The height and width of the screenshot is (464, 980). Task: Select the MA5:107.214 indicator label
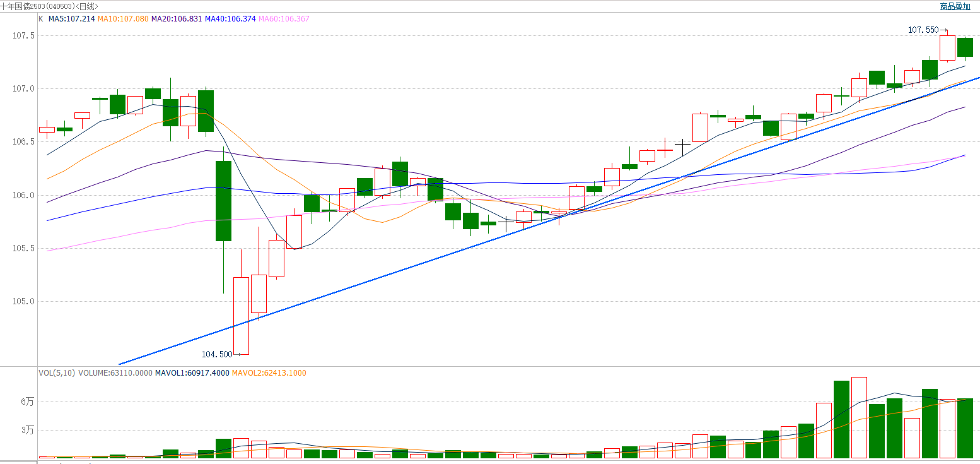[x=72, y=19]
